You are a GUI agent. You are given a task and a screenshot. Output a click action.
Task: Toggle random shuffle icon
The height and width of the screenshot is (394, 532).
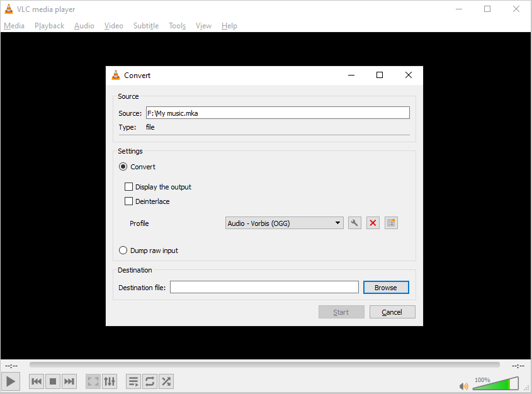pos(166,381)
